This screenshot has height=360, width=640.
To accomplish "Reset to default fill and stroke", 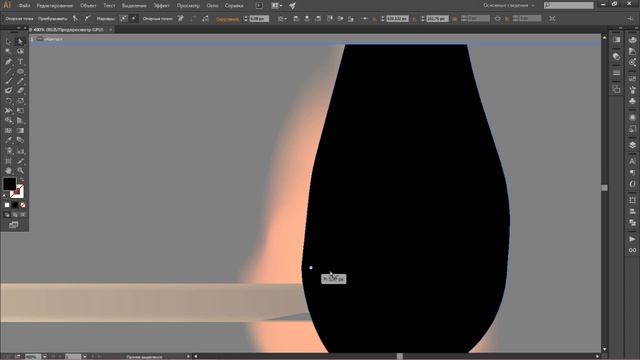I will coord(5,196).
